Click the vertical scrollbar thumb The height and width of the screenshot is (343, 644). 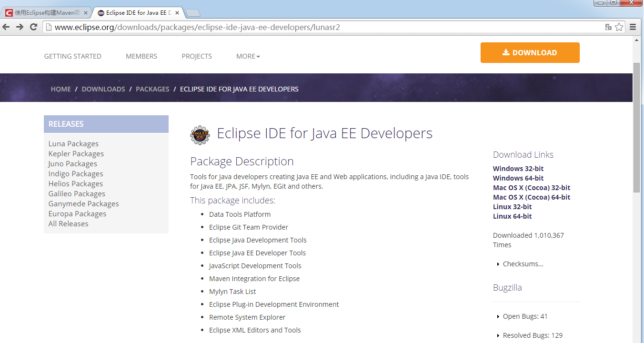(636, 127)
